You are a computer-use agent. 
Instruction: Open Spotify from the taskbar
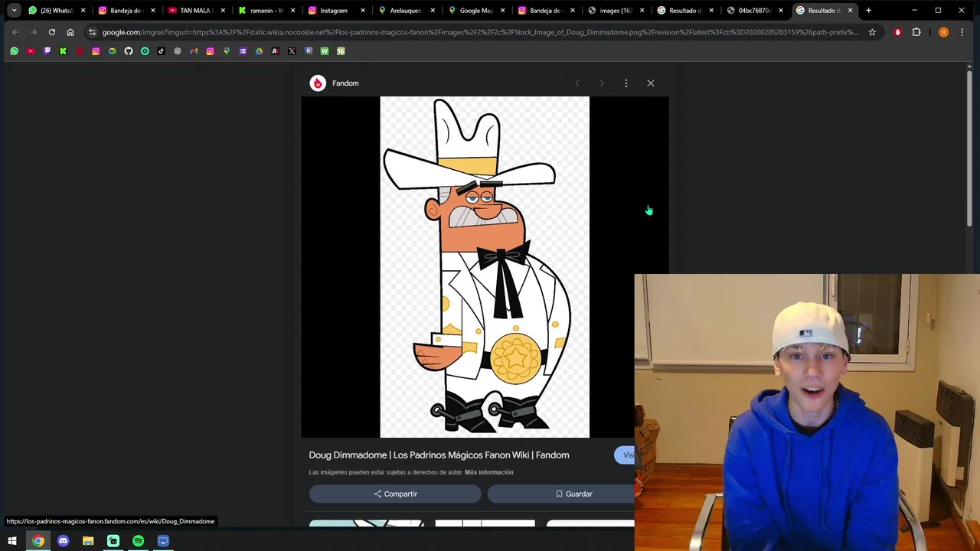point(138,541)
